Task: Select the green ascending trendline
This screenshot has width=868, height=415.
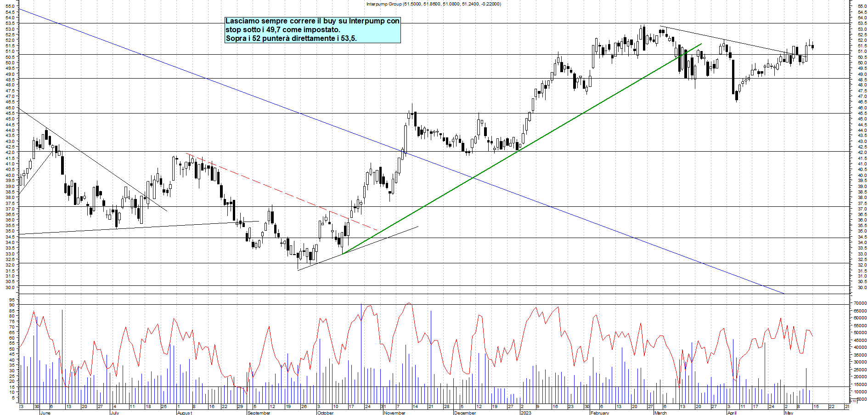Action: [522, 149]
